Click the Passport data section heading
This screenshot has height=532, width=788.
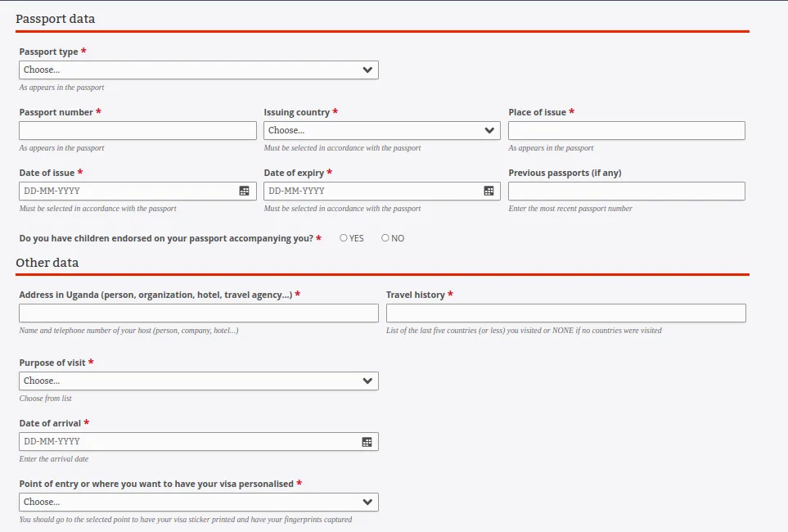[x=56, y=18]
